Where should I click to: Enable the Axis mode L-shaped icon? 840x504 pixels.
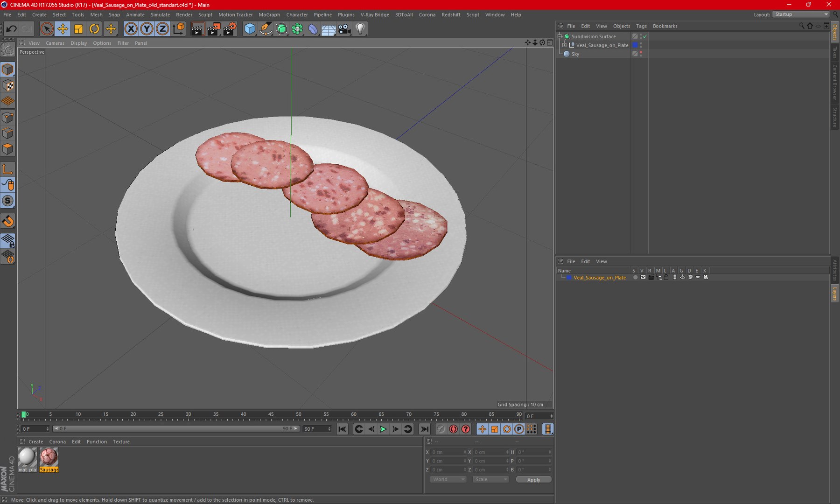point(8,169)
